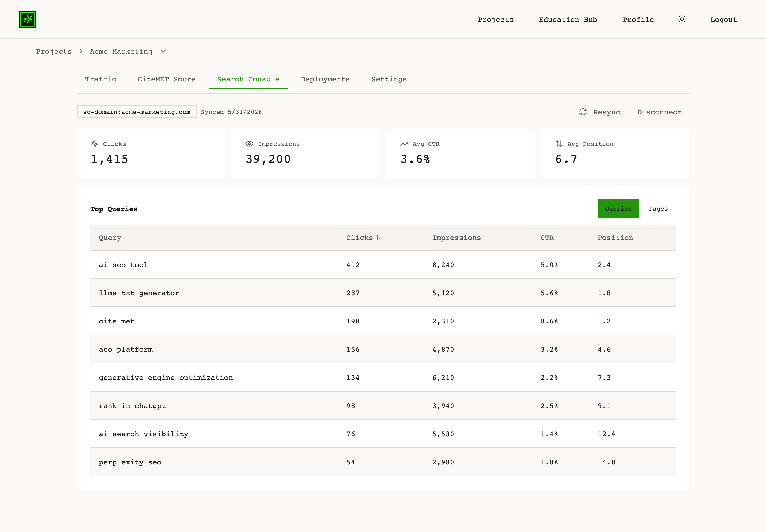Click the Query column header
The image size is (766, 532).
[x=110, y=238]
